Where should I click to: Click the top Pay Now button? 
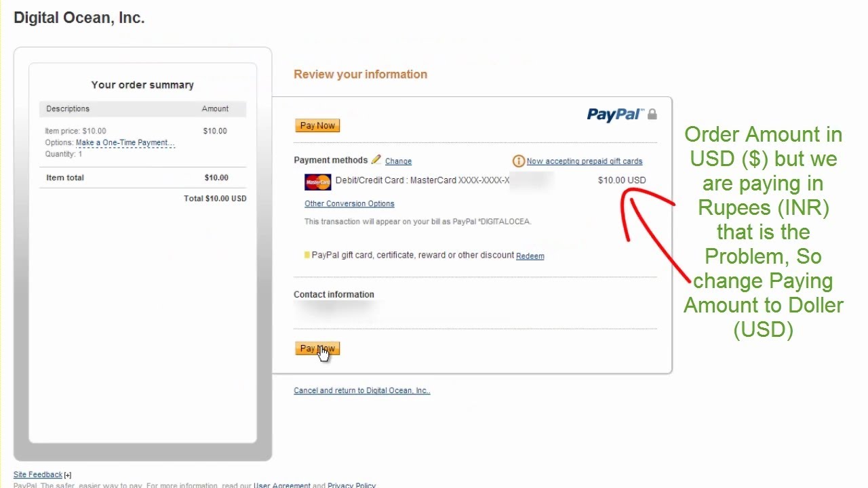[317, 125]
